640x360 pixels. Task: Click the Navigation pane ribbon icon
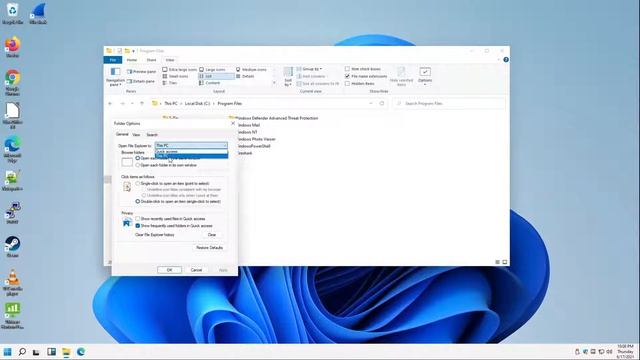(116, 77)
